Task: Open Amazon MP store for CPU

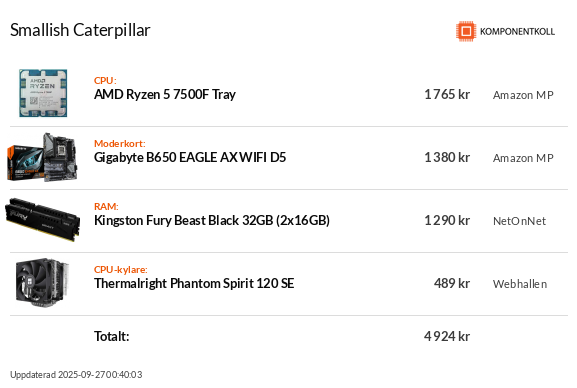Action: click(x=523, y=95)
